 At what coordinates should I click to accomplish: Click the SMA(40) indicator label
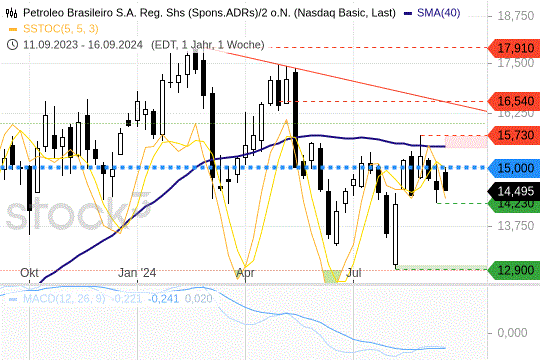[438, 13]
